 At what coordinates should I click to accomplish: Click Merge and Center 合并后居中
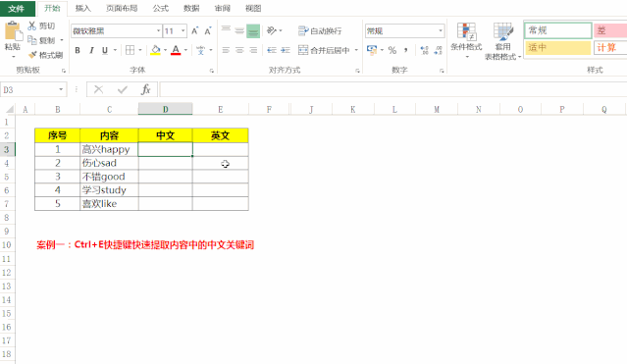click(324, 50)
